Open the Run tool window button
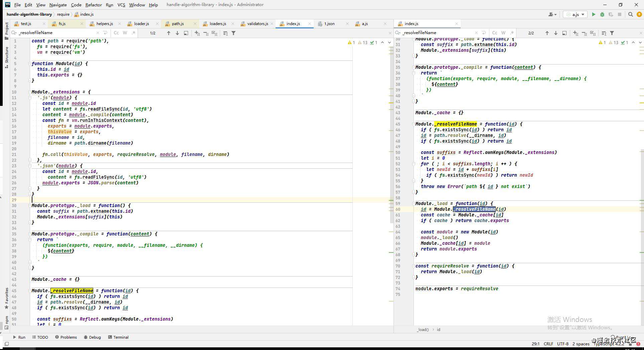 point(19,337)
